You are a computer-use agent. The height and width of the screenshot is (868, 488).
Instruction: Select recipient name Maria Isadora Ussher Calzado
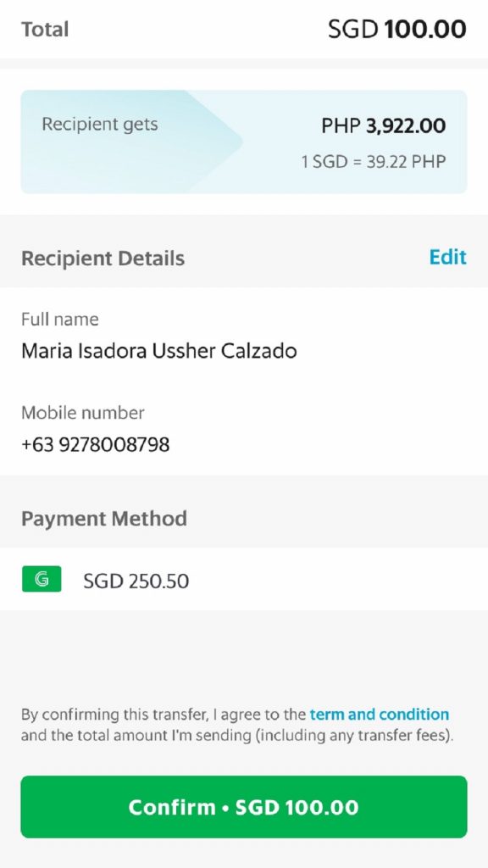[x=157, y=350]
